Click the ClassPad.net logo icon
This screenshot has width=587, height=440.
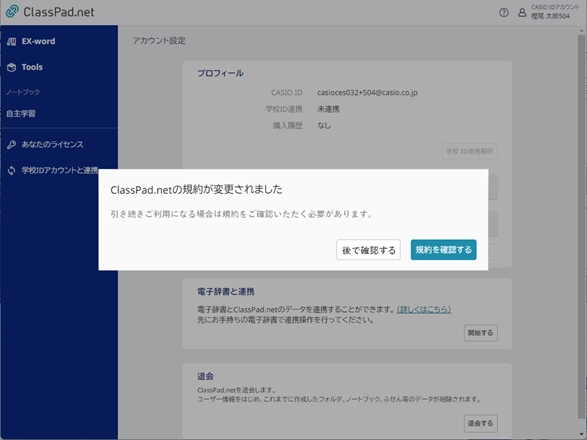[12, 11]
